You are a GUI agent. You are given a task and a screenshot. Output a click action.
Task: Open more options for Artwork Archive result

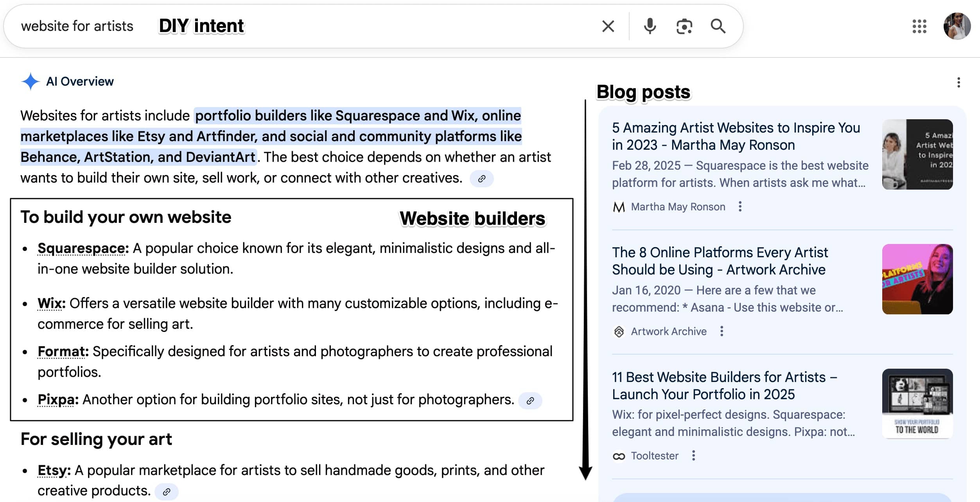[722, 331]
